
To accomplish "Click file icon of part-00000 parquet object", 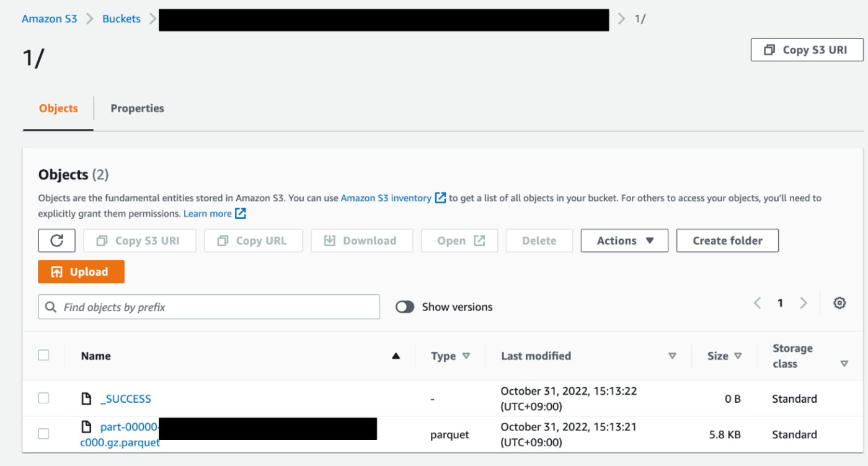I will tap(87, 427).
